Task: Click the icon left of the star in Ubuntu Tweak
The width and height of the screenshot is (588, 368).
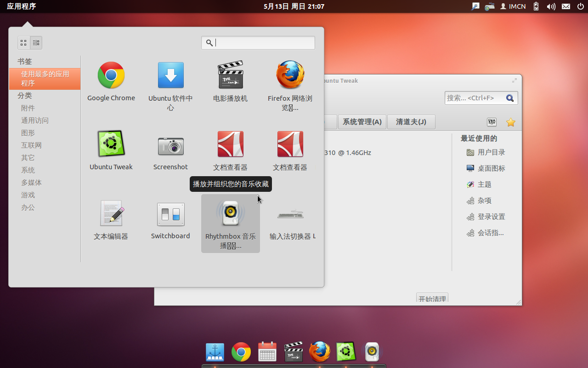Action: pos(492,122)
